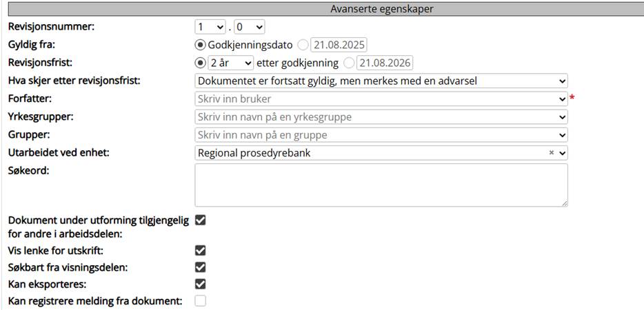Select the radio button next to 2 år
644x310 pixels.
click(201, 63)
